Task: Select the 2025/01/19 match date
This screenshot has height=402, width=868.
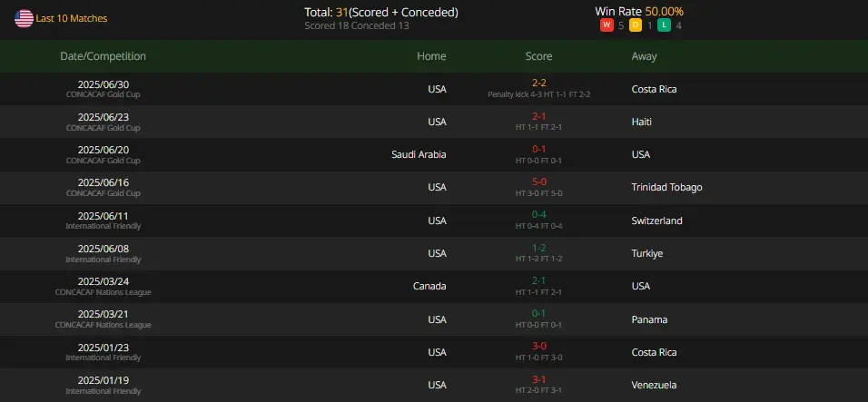Action: pyautogui.click(x=103, y=380)
